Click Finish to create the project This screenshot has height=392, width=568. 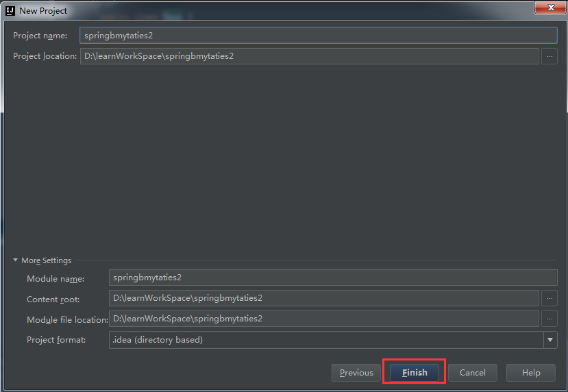[415, 373]
